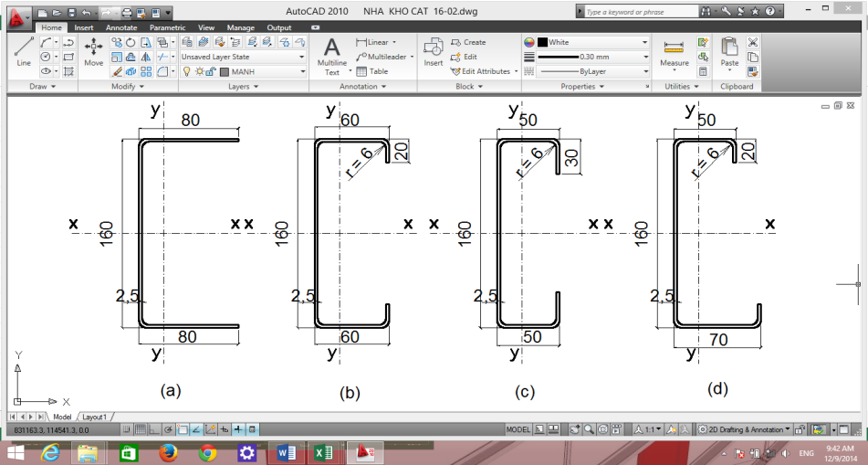Click the binoculars search icon
The width and height of the screenshot is (868, 465).
tap(706, 11)
